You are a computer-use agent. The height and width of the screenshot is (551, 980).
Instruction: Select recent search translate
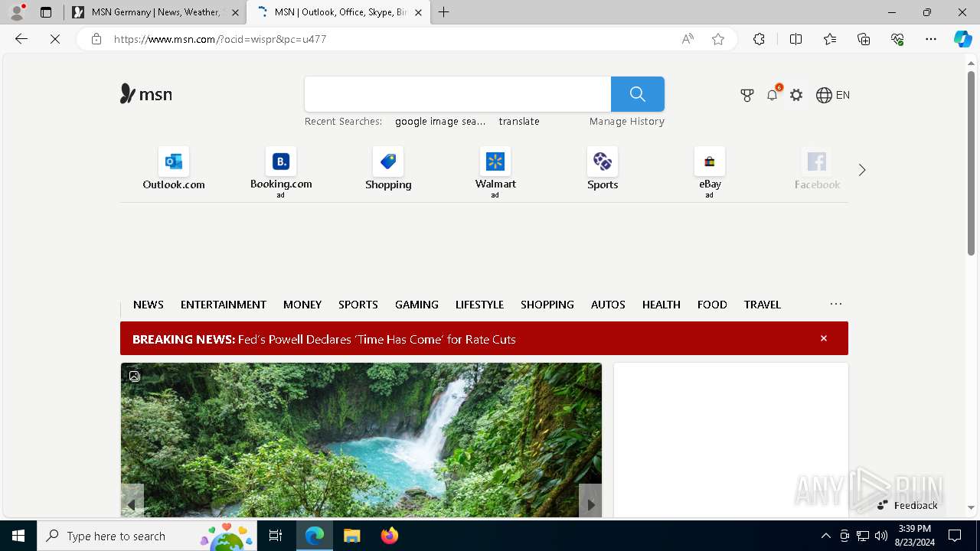(x=519, y=121)
